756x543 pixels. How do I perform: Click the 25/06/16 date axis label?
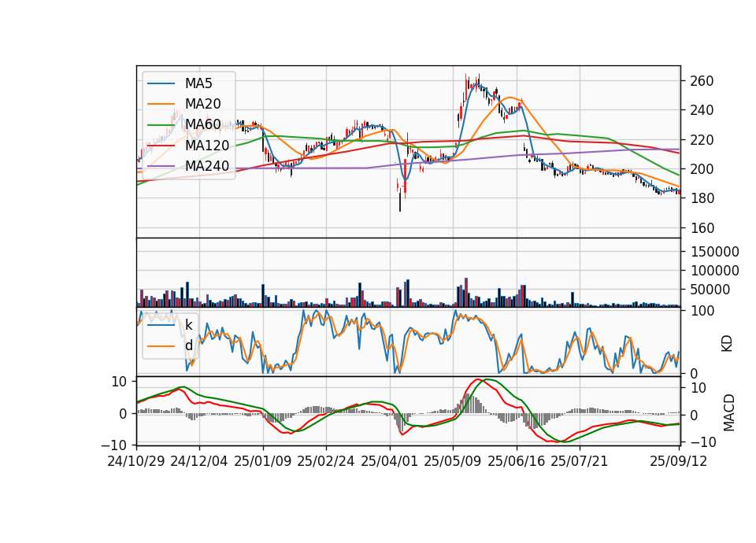click(516, 461)
